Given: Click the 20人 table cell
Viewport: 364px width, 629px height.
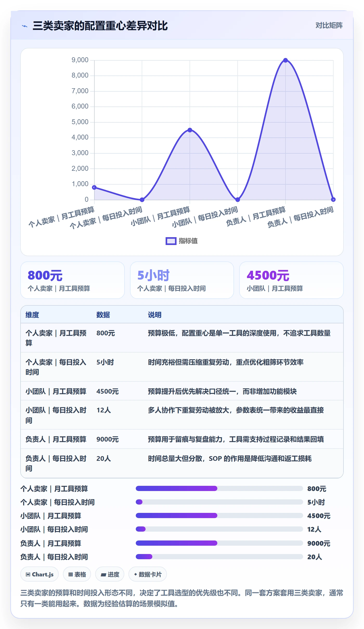Looking at the screenshot, I should click(x=103, y=458).
